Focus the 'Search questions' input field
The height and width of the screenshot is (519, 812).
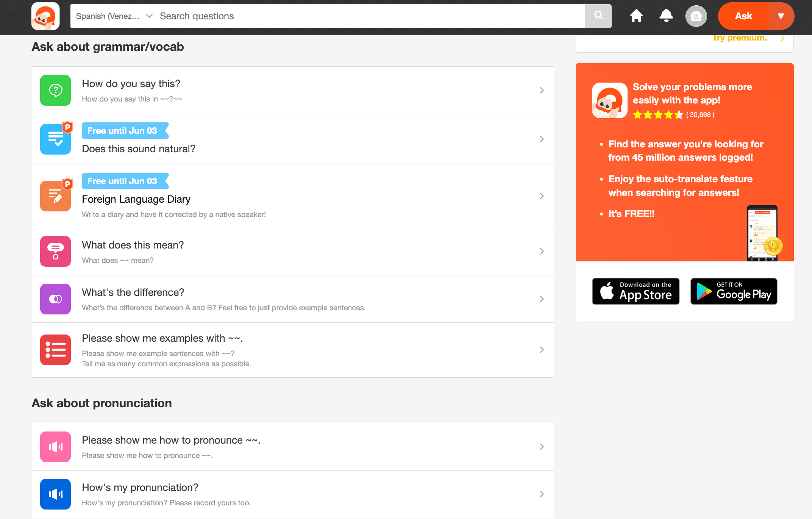tap(369, 16)
